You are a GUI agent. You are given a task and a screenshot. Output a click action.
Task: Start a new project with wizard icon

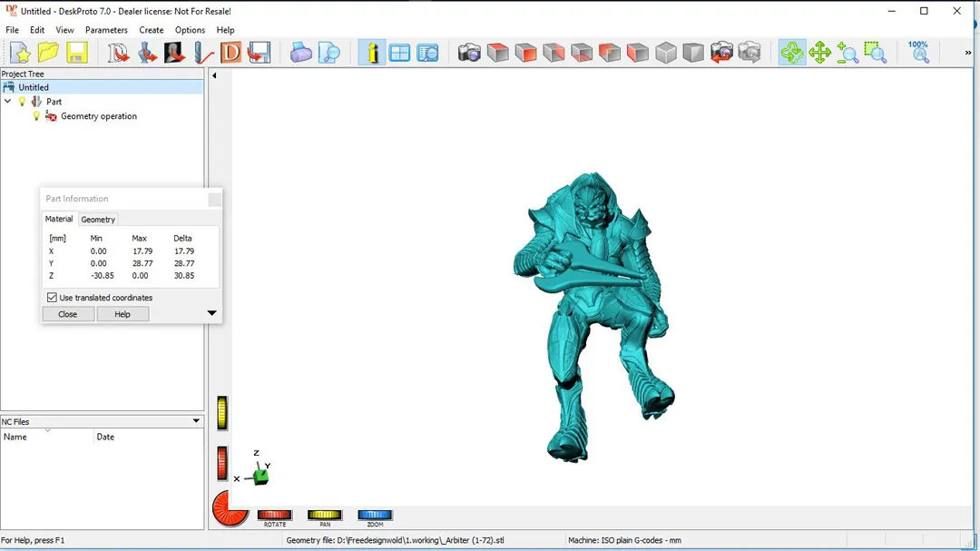point(20,53)
